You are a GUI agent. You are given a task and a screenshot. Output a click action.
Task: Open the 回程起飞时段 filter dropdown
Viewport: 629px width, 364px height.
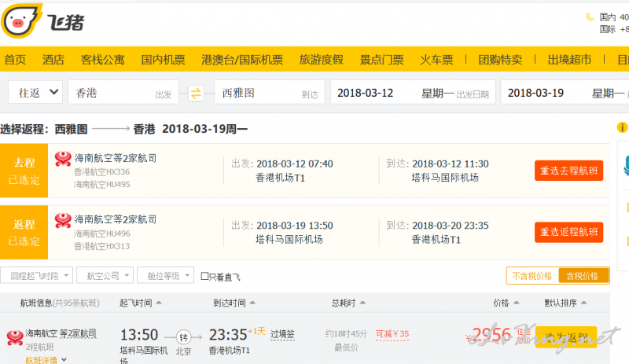coord(36,276)
